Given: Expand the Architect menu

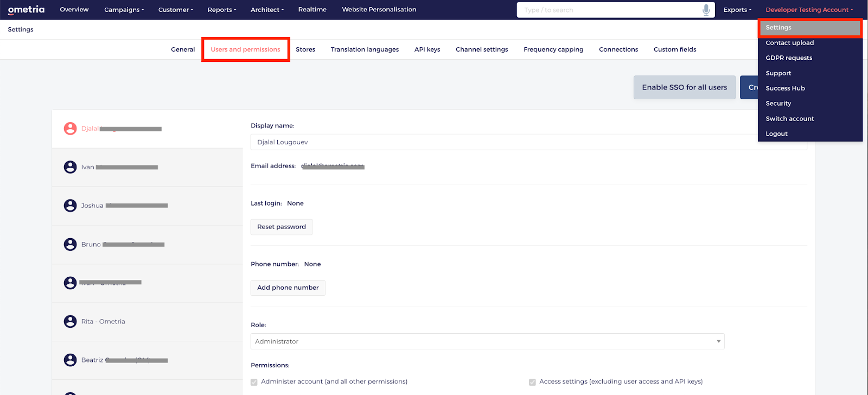Looking at the screenshot, I should (x=267, y=10).
